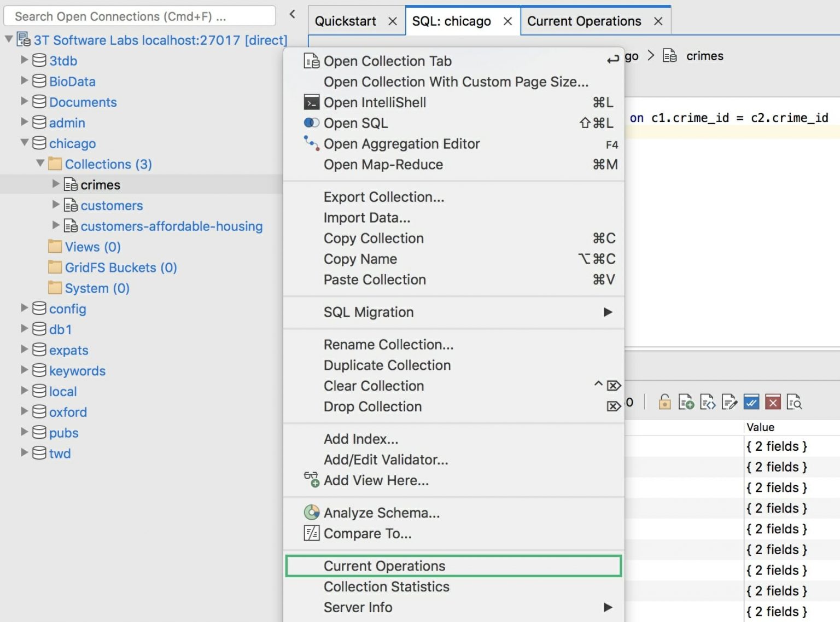
Task: Open the JSON document editor icon
Action: tap(708, 402)
